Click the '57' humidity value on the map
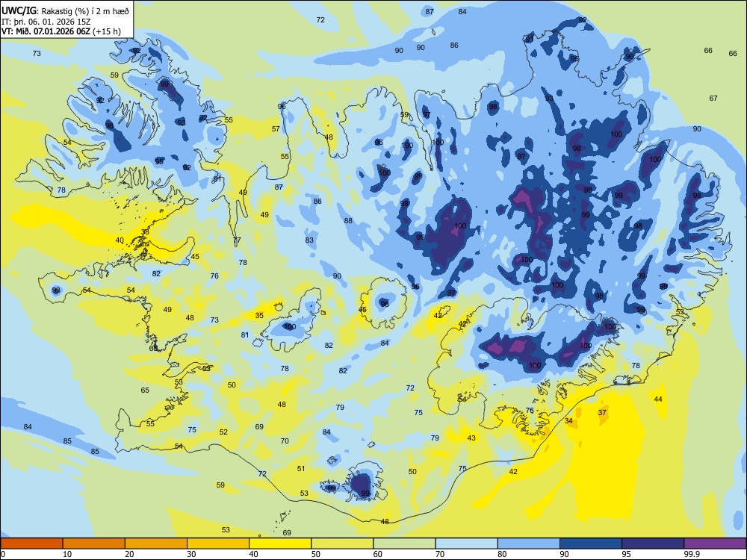This screenshot has width=747, height=560. 276,128
